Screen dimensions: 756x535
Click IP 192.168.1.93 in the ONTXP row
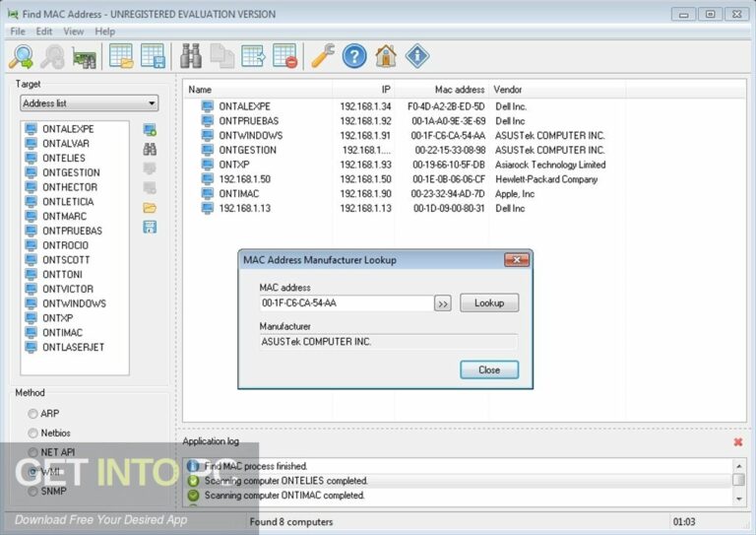click(365, 165)
